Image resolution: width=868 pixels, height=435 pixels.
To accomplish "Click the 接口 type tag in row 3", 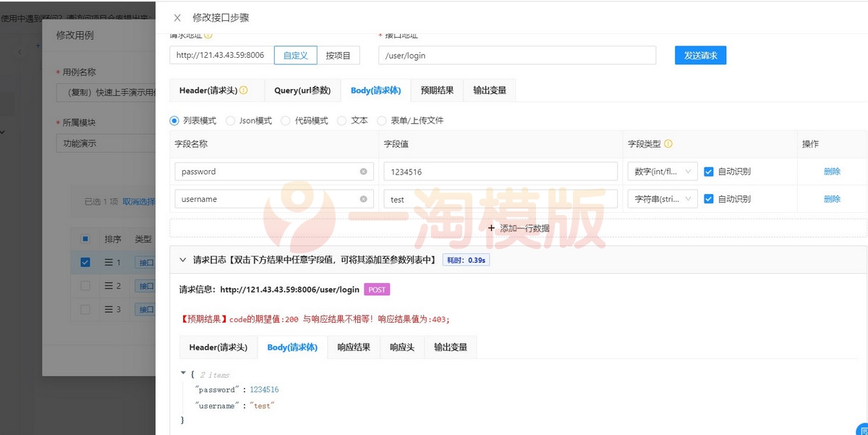I will click(x=145, y=310).
